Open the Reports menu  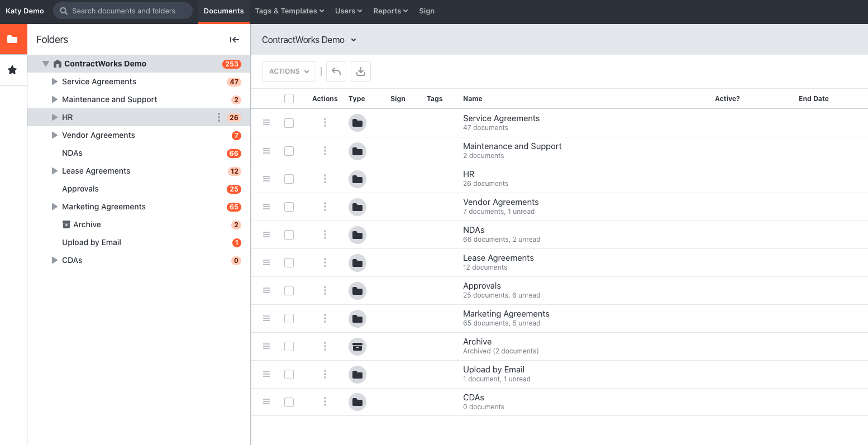click(x=390, y=11)
